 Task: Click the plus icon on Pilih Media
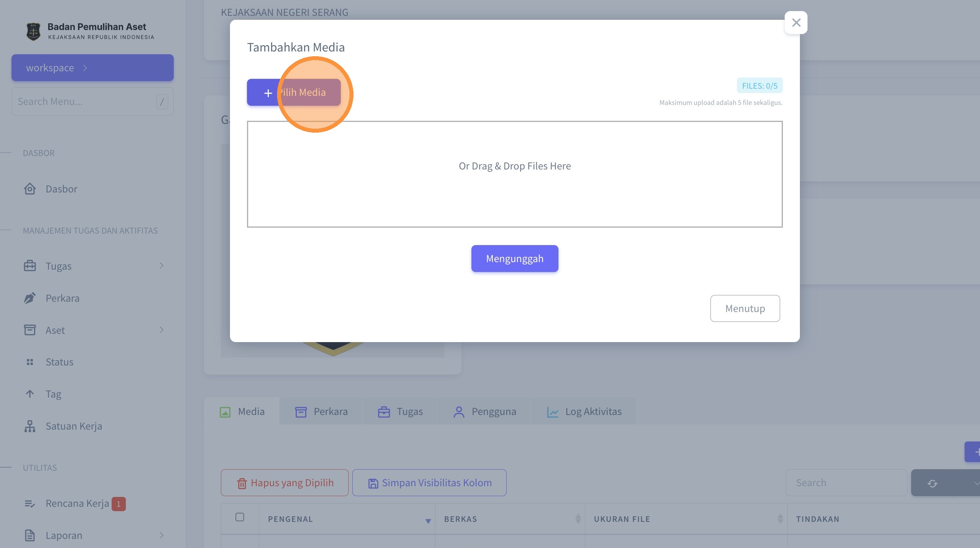(268, 93)
